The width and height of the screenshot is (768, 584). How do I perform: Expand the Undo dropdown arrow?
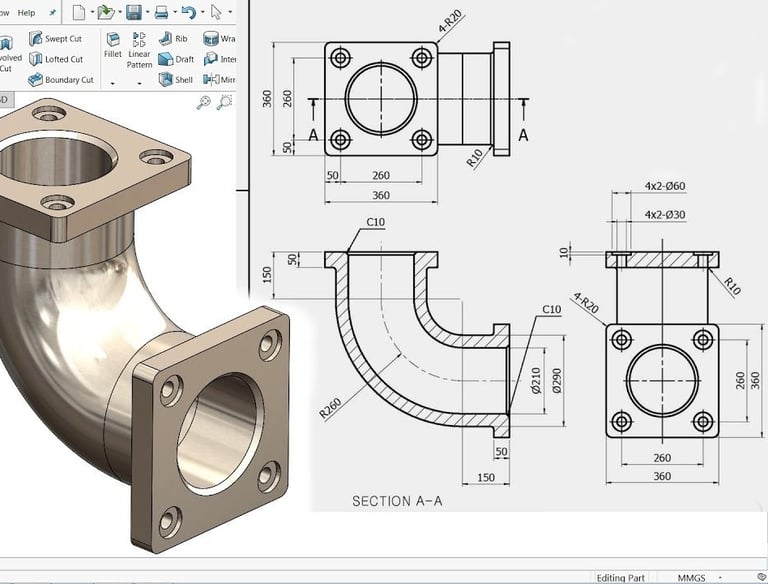tap(202, 12)
